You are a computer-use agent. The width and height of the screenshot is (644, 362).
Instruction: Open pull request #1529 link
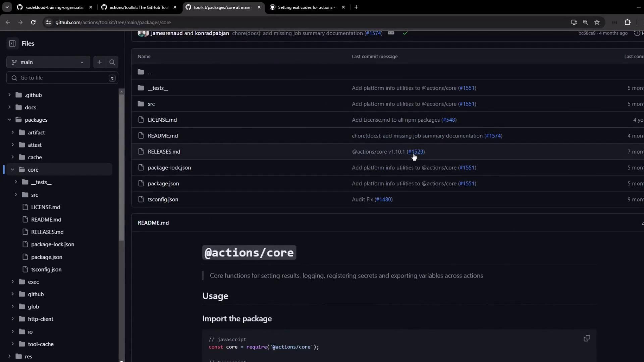click(x=416, y=152)
